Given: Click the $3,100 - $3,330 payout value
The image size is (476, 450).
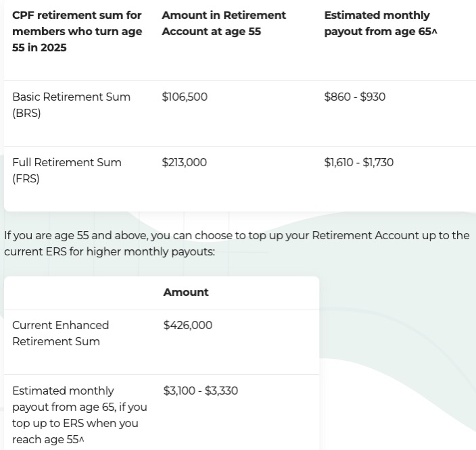Looking at the screenshot, I should click(201, 391).
